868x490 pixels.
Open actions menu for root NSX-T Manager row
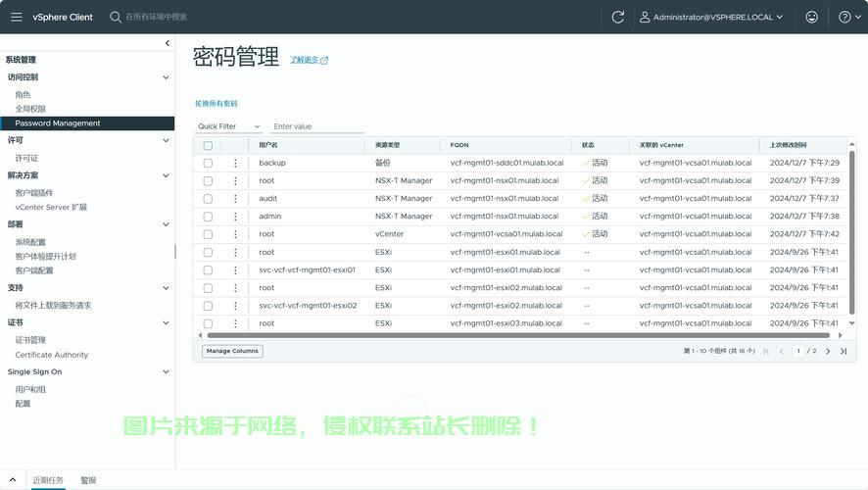point(235,180)
